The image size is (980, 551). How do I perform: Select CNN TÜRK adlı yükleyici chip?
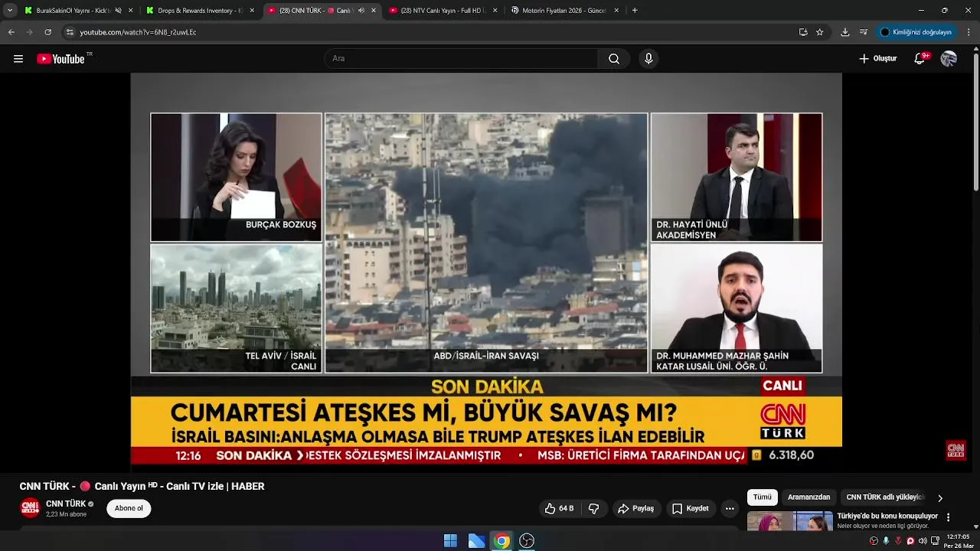[x=885, y=497]
